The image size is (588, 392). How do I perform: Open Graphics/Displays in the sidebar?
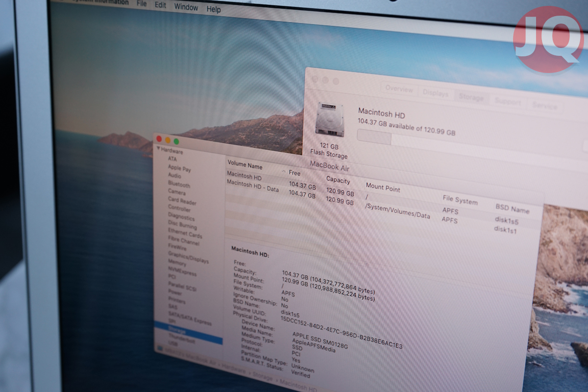point(188,258)
